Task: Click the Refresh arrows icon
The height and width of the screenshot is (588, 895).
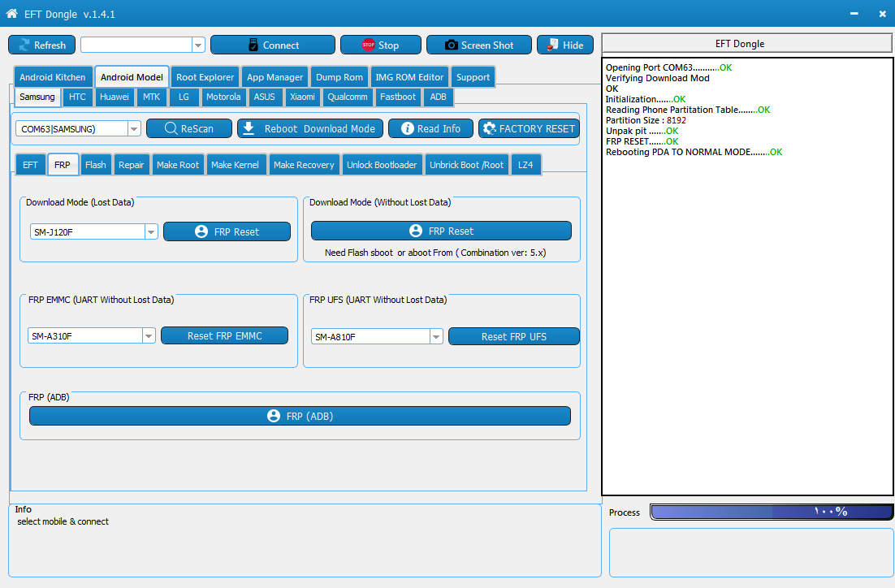Action: click(x=24, y=45)
